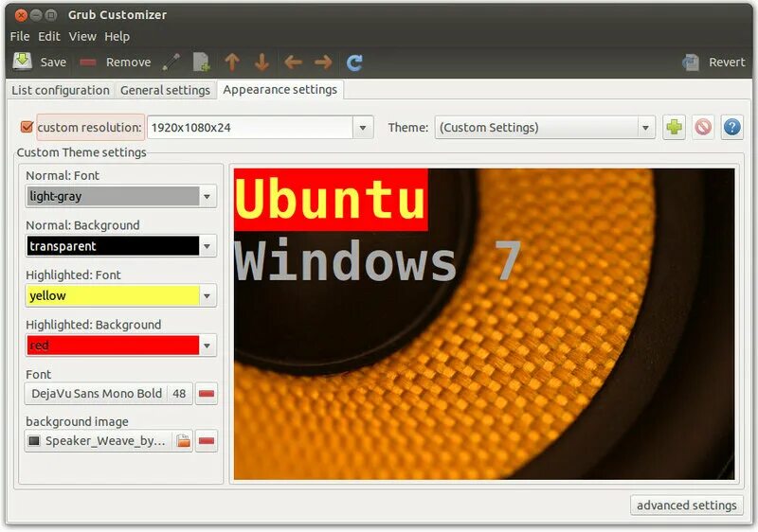Screen dimensions: 758x532
Task: Click the Windows 7 entry in preview
Action: 377,261
